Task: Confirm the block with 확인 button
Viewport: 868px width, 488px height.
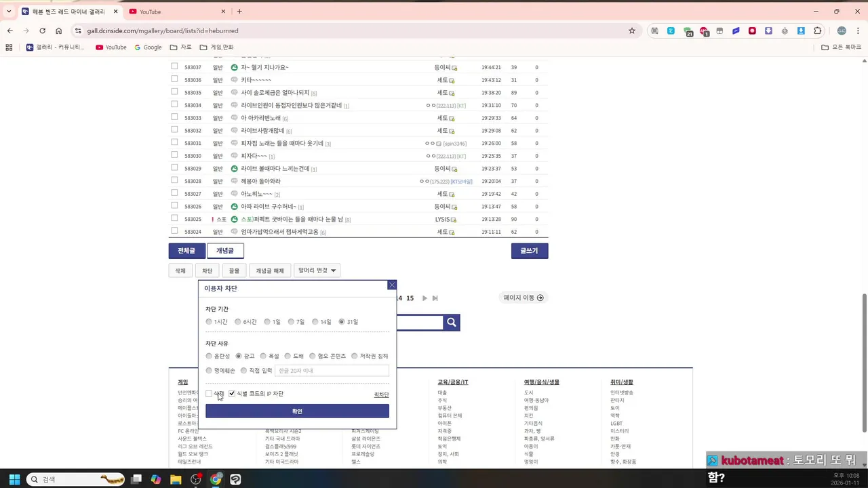Action: click(297, 411)
